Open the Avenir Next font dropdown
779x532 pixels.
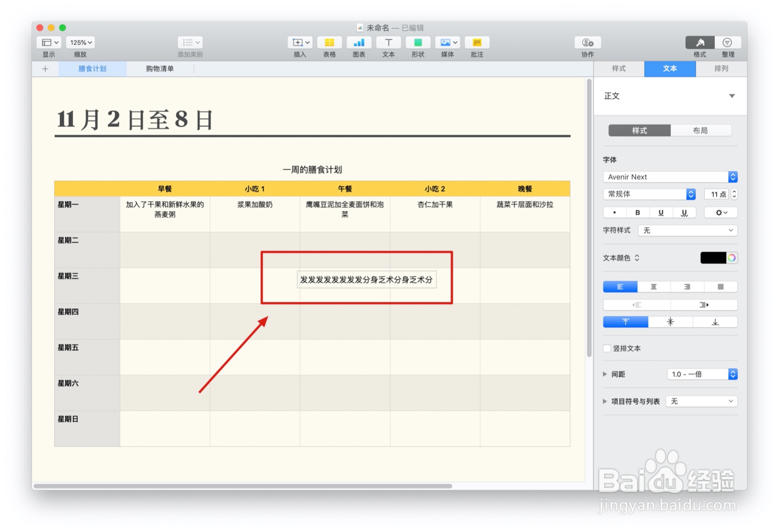coord(669,177)
